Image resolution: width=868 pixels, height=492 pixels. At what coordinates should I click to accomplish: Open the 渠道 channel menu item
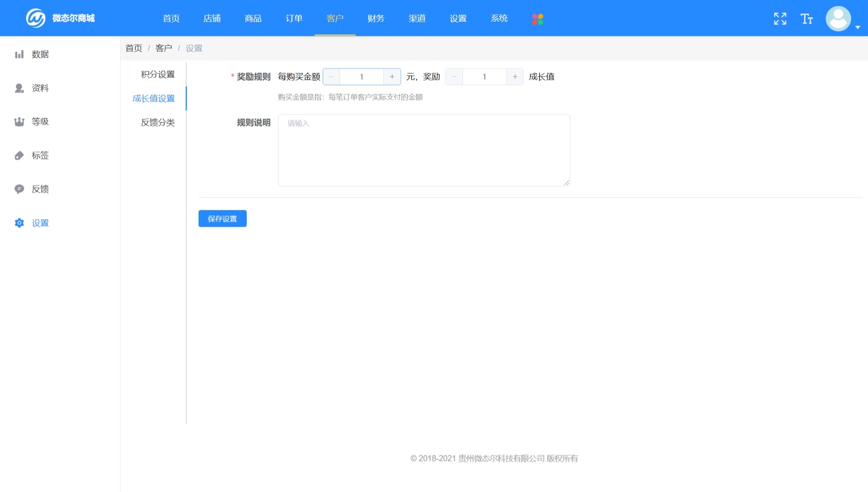[417, 18]
